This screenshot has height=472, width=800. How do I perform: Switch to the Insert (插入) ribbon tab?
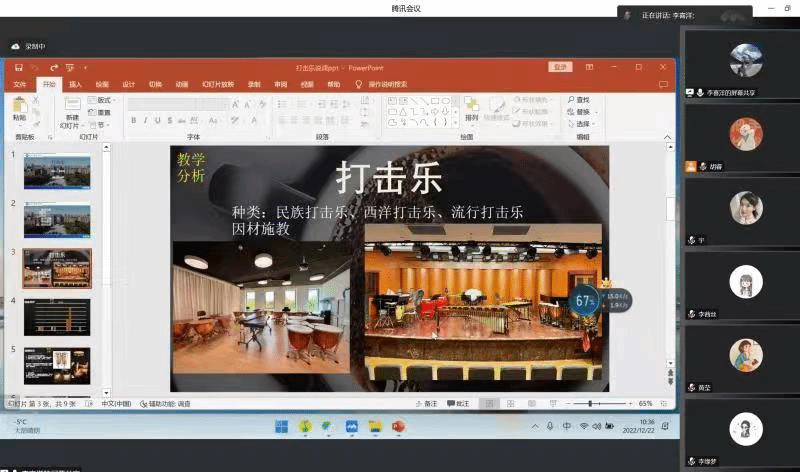pyautogui.click(x=75, y=84)
